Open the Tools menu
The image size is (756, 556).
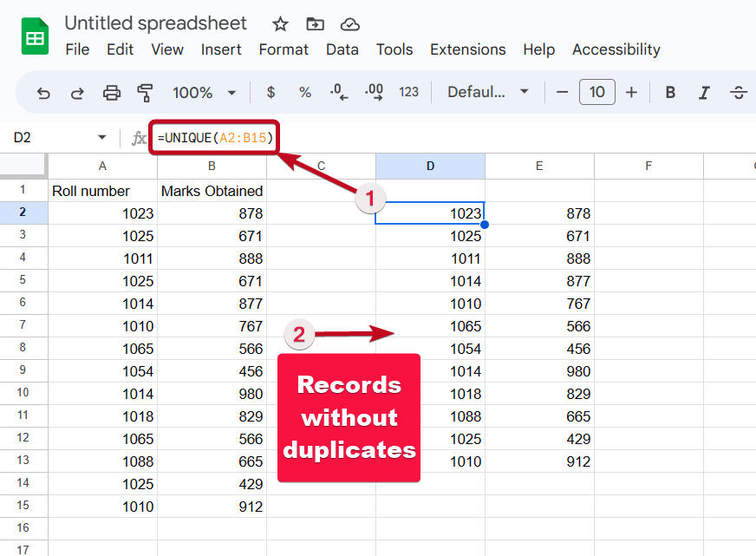pyautogui.click(x=394, y=49)
